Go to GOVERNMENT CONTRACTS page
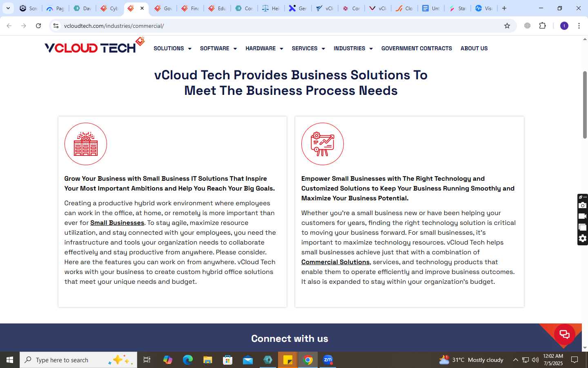 pyautogui.click(x=416, y=48)
